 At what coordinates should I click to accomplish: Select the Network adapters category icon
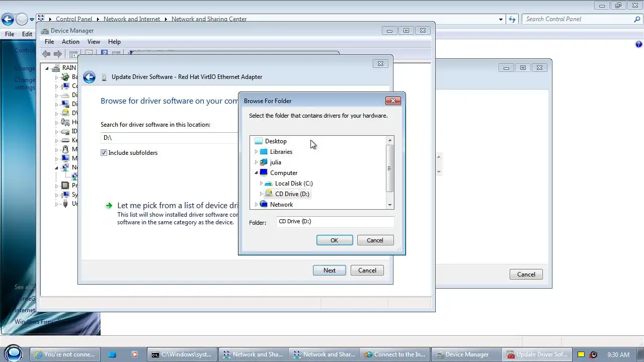point(65,167)
